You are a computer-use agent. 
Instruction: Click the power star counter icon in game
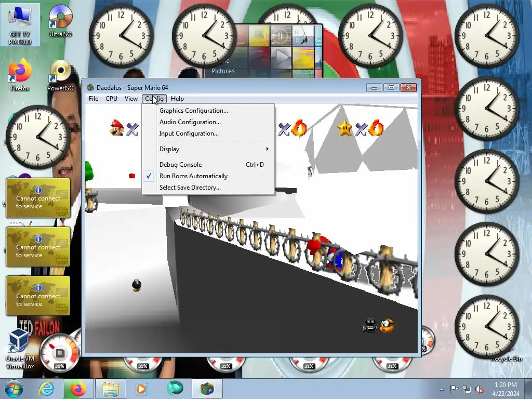[x=345, y=129]
